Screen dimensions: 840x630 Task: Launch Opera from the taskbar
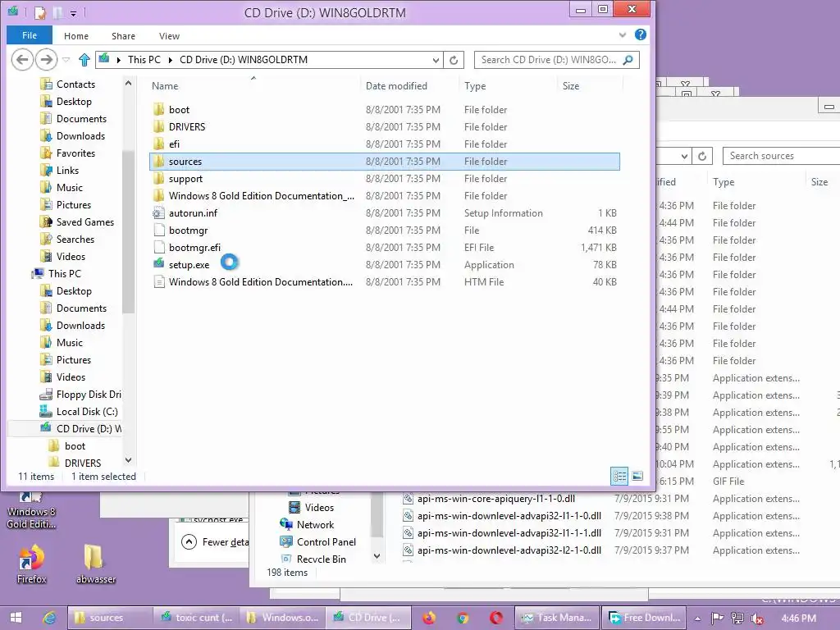(495, 618)
